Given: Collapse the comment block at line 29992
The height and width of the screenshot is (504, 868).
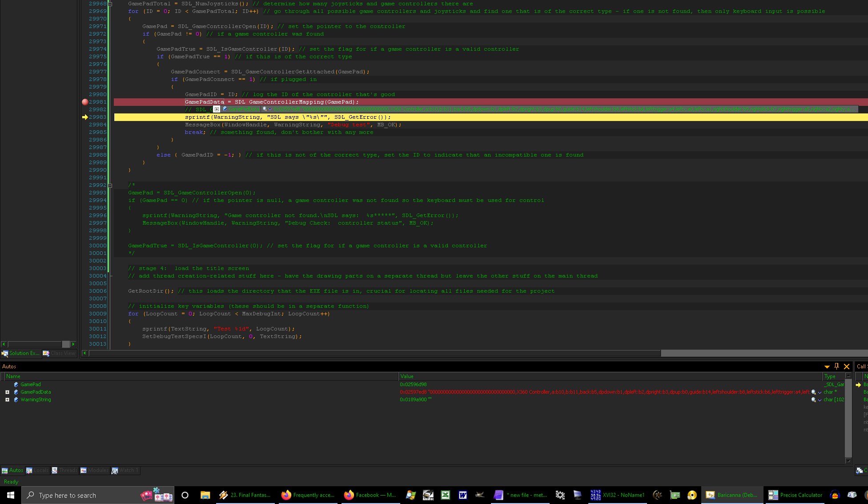Looking at the screenshot, I should (110, 185).
